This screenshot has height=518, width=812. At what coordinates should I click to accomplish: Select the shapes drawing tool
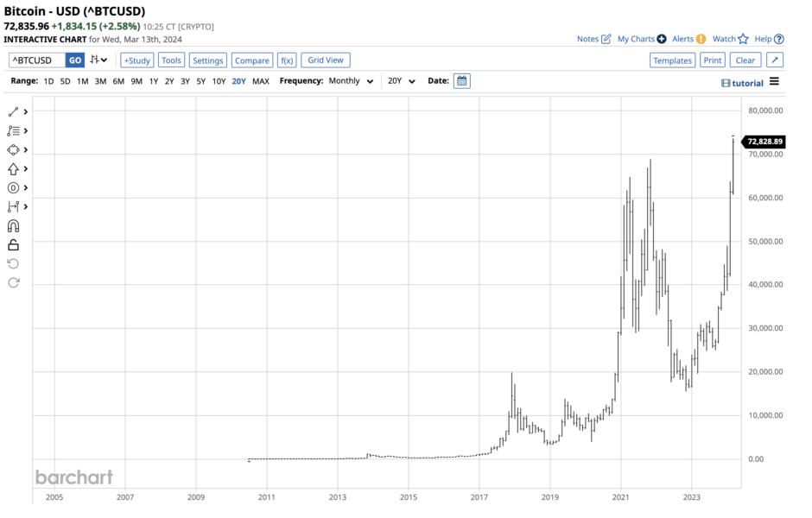click(x=13, y=150)
